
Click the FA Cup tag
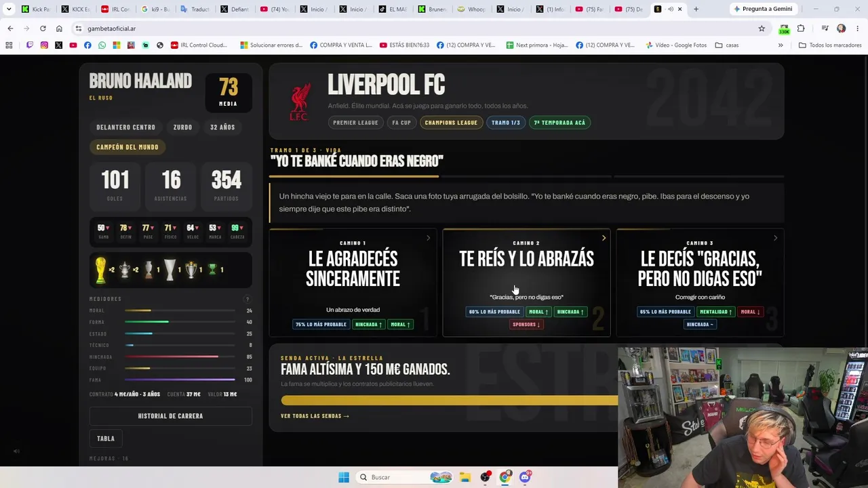[401, 123]
